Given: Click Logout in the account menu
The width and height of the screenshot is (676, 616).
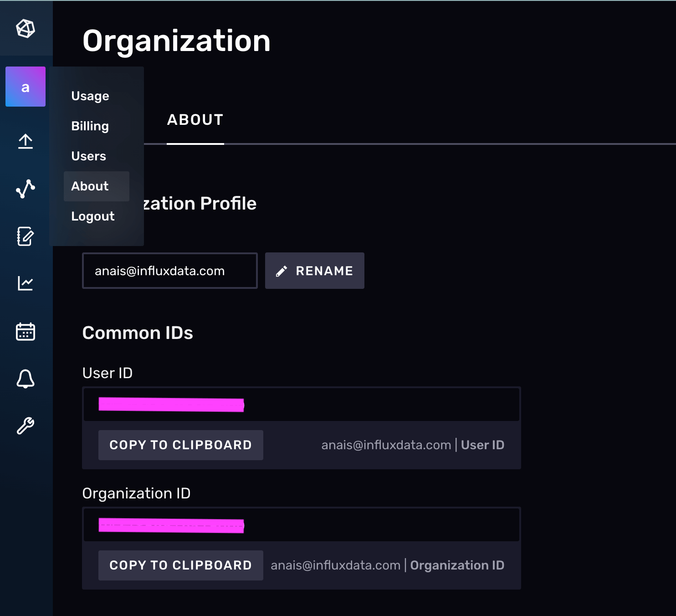Looking at the screenshot, I should (92, 216).
